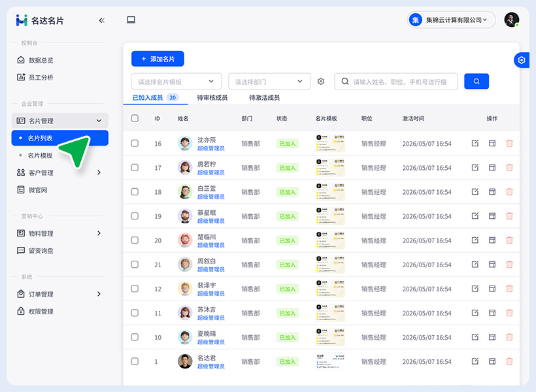Click the filter settings gear icon
The width and height of the screenshot is (536, 392).
pyautogui.click(x=321, y=81)
